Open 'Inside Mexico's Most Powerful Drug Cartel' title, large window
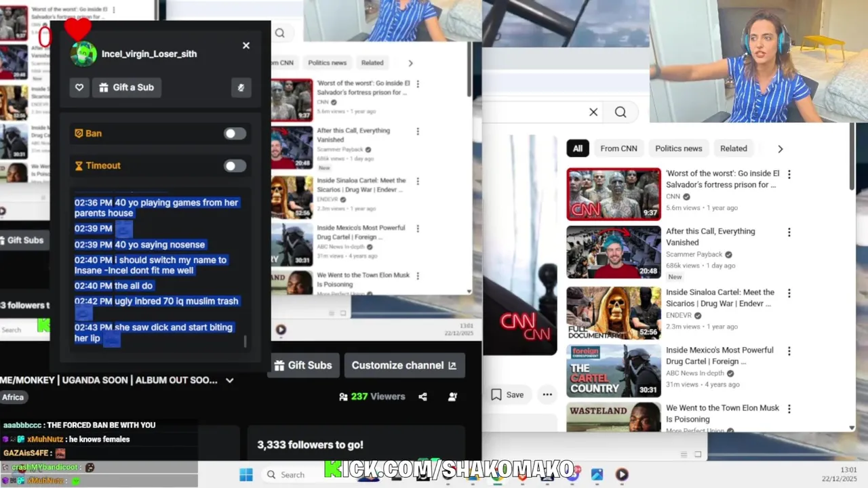 719,356
